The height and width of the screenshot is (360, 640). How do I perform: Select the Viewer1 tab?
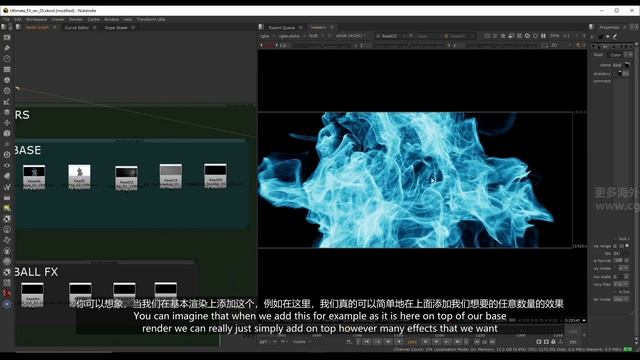click(x=318, y=27)
